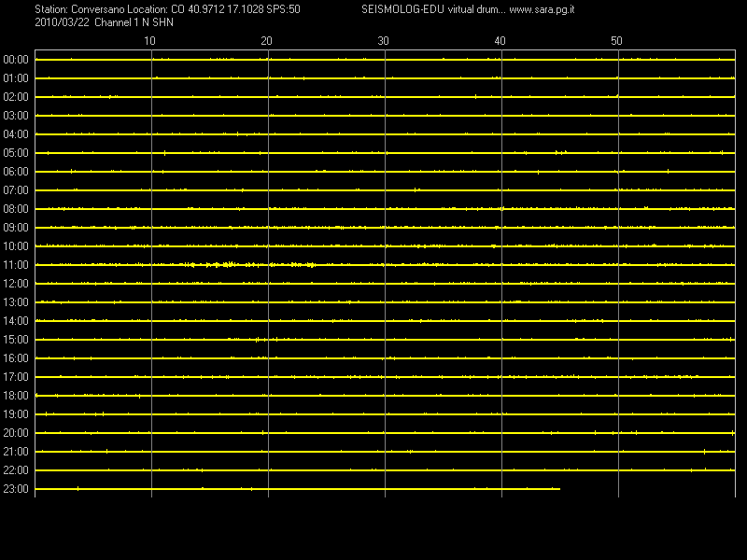Click the 08:00 hour row label

point(16,209)
